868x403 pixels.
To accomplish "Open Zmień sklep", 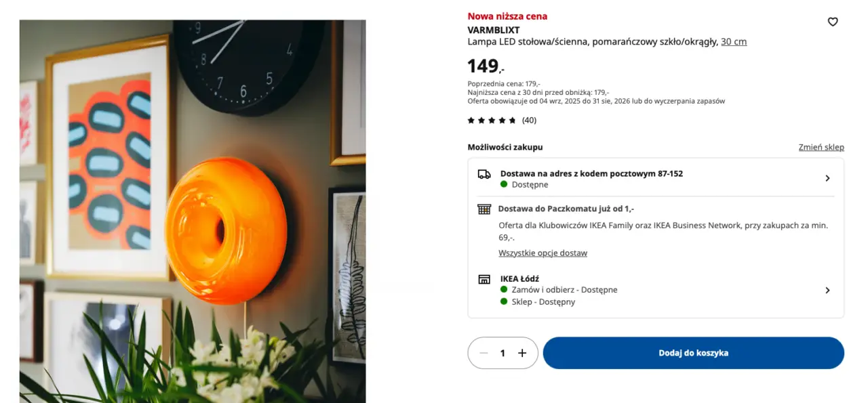I will 821,147.
